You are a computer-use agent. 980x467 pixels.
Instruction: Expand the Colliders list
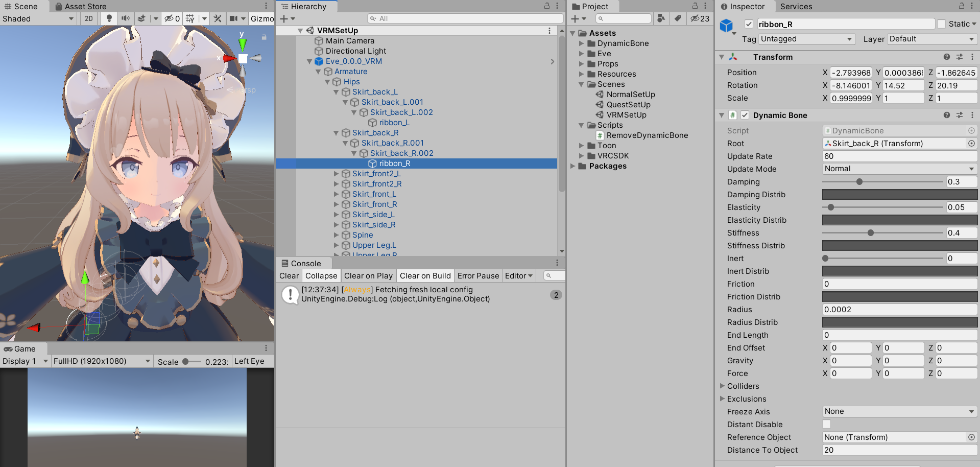click(x=723, y=386)
